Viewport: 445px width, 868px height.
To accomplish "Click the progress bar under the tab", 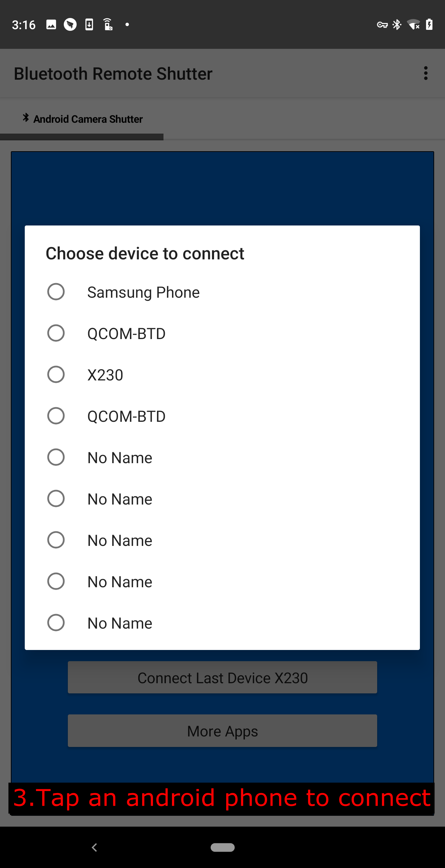I will point(81,137).
